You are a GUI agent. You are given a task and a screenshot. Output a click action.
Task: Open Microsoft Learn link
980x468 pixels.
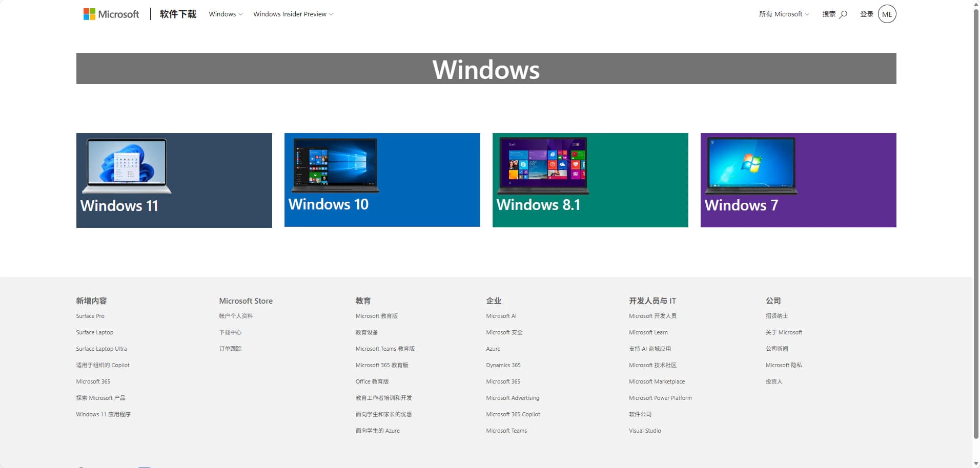648,332
